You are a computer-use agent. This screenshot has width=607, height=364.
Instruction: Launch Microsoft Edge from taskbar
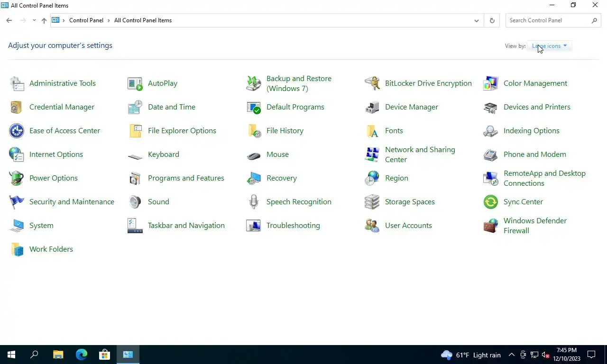point(82,355)
